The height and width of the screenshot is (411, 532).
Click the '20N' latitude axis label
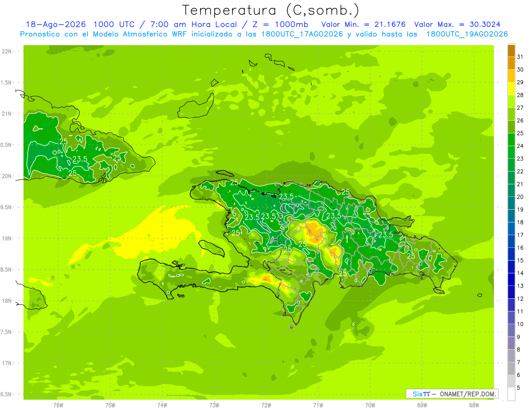pos(7,176)
